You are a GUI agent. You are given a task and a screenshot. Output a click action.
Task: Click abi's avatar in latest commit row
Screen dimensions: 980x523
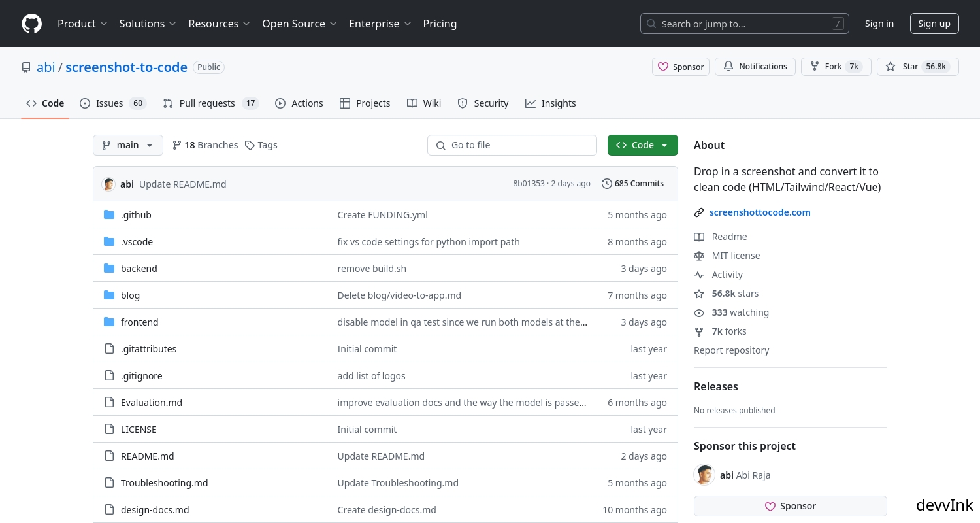(x=108, y=184)
